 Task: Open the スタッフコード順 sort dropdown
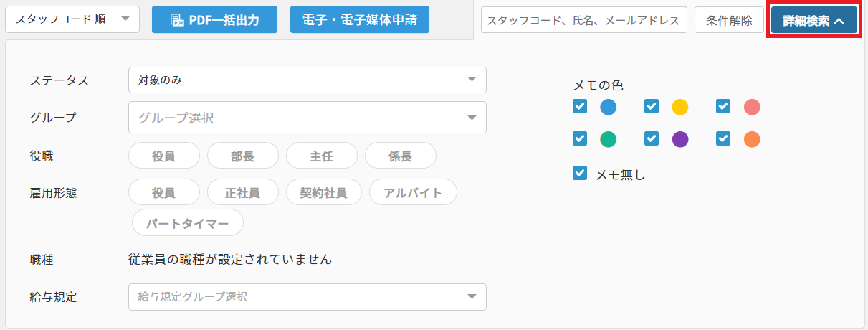72,20
